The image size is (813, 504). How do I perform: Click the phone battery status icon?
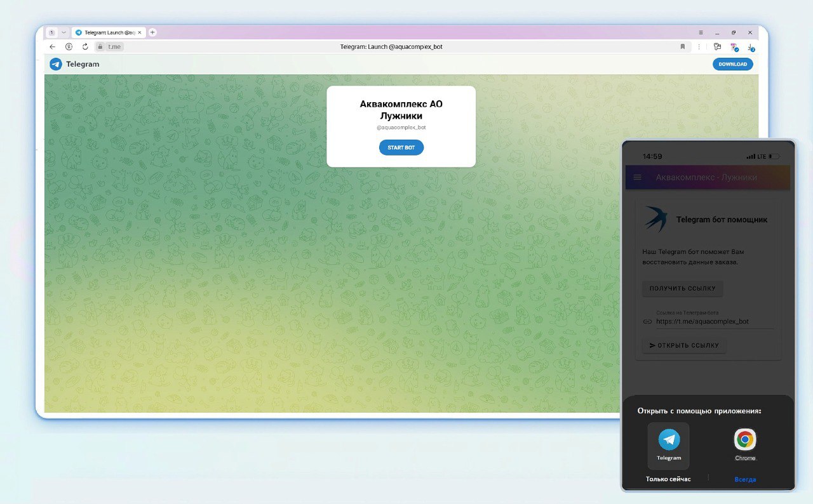(x=774, y=156)
